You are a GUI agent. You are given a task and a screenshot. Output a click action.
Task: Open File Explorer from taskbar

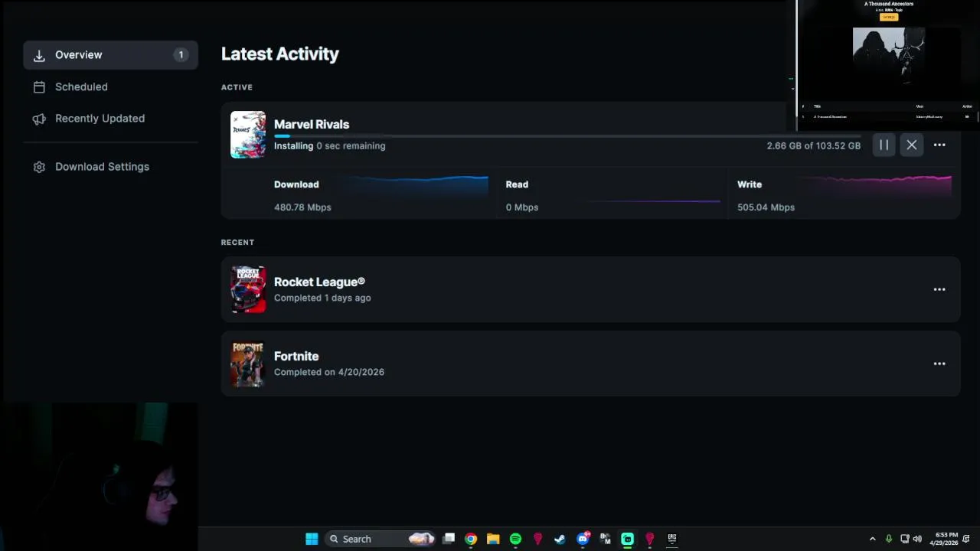click(x=493, y=539)
